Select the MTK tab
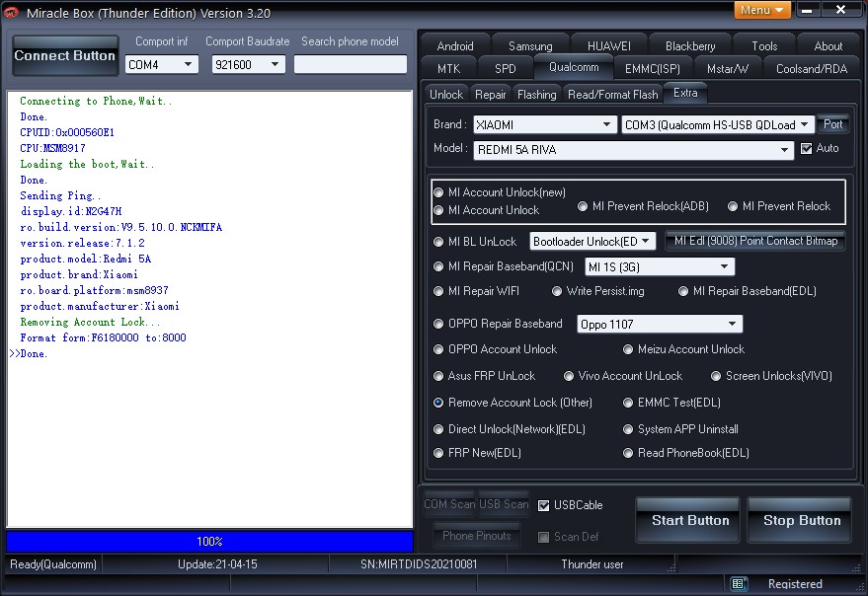The image size is (868, 596). 448,69
